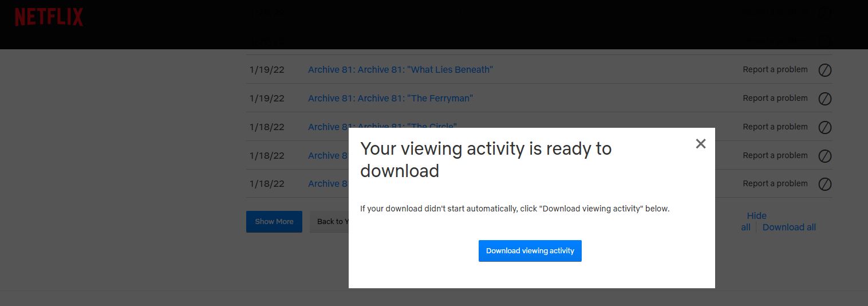
Task: Click the Show More button
Action: coord(274,222)
